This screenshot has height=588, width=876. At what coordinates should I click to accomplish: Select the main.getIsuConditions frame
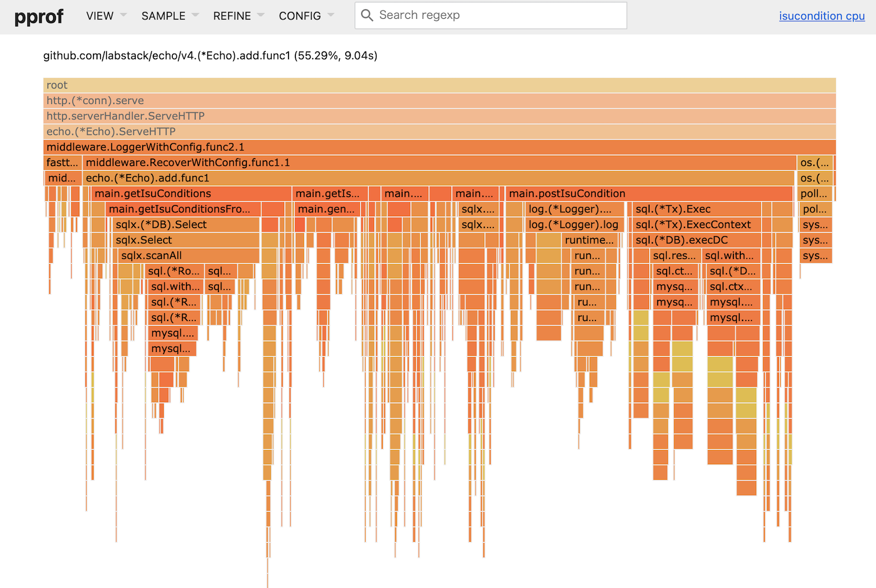191,193
